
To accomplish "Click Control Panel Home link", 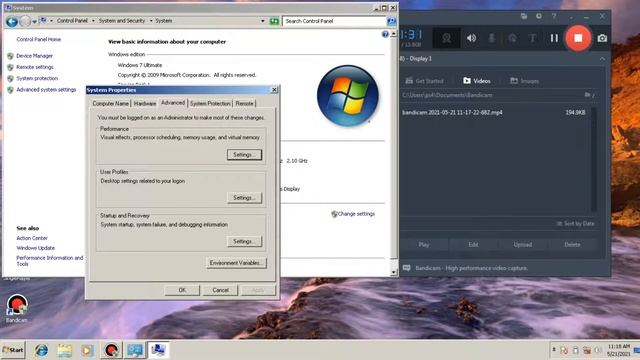I will (39, 40).
